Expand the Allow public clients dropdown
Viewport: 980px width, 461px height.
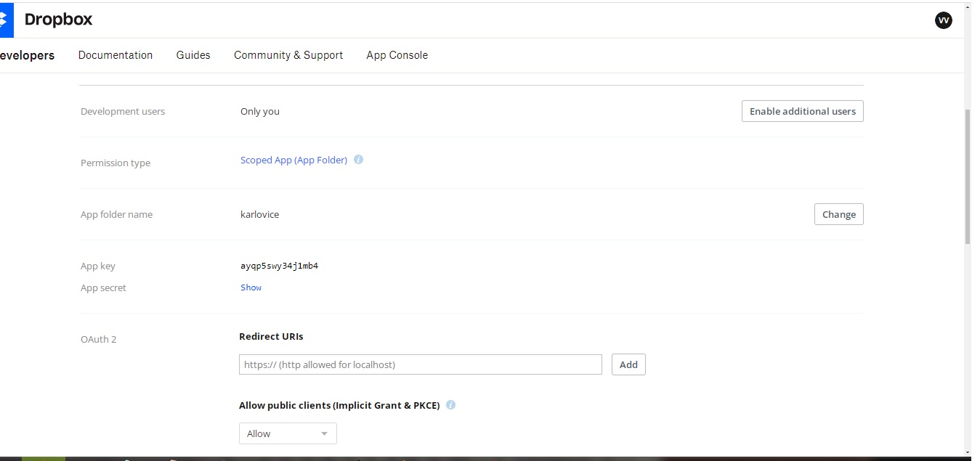click(288, 433)
